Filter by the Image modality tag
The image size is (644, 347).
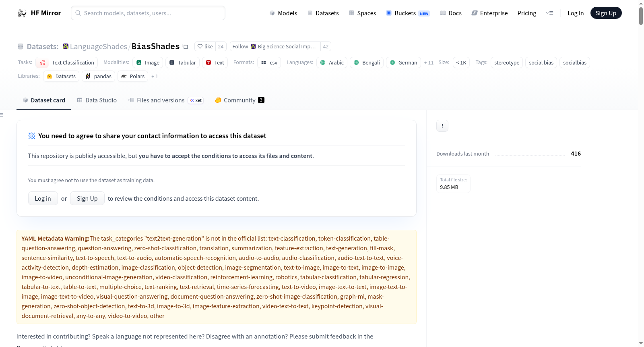(148, 62)
